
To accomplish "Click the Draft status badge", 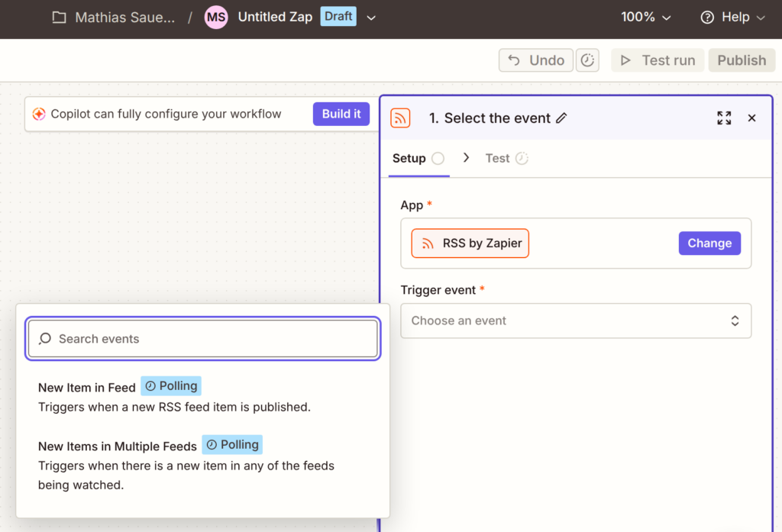I will coord(338,17).
